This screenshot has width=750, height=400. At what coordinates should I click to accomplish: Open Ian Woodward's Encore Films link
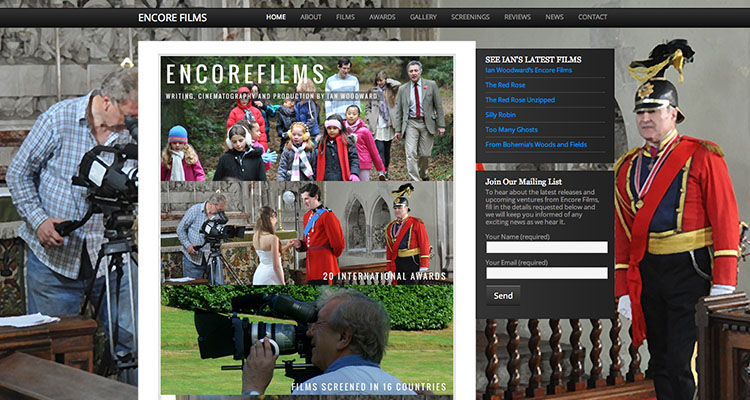point(529,70)
